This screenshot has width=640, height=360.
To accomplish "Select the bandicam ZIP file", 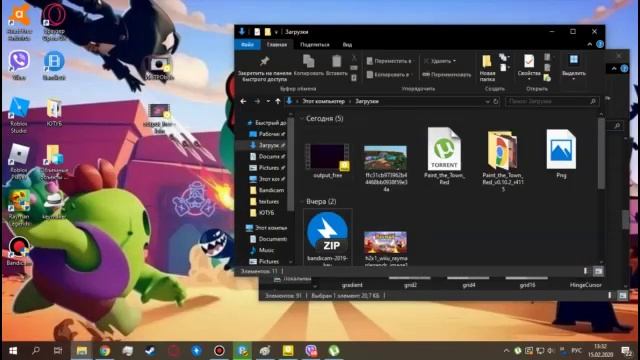I will point(327,238).
